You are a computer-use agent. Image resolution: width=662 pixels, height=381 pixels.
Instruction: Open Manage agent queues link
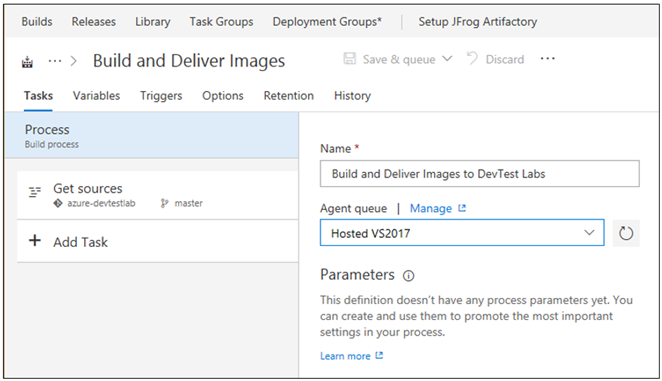click(431, 208)
